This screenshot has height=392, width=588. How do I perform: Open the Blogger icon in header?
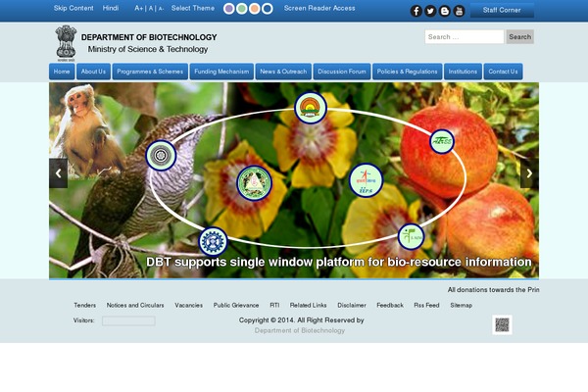click(445, 11)
